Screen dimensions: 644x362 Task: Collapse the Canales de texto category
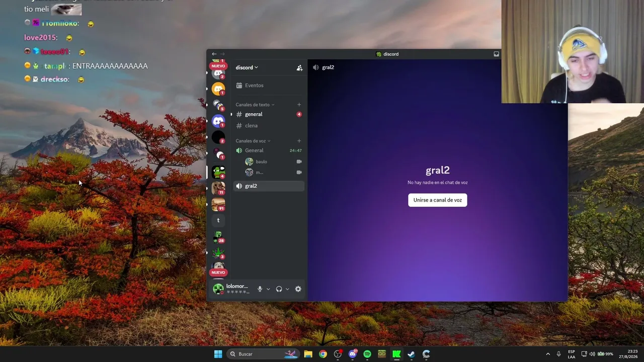(x=255, y=105)
